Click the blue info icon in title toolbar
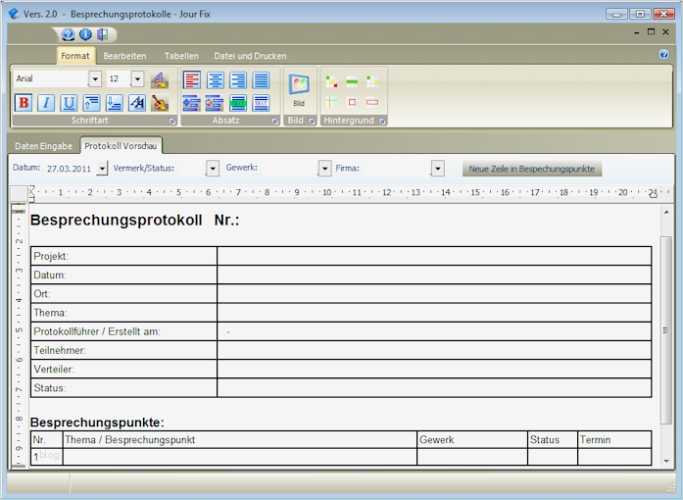Viewport: 683px width, 500px height. (x=85, y=34)
